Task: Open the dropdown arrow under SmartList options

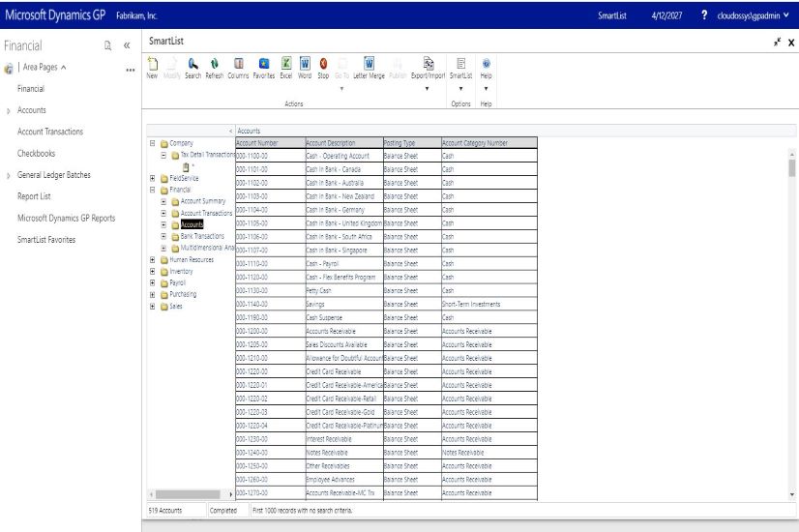Action: click(x=460, y=89)
